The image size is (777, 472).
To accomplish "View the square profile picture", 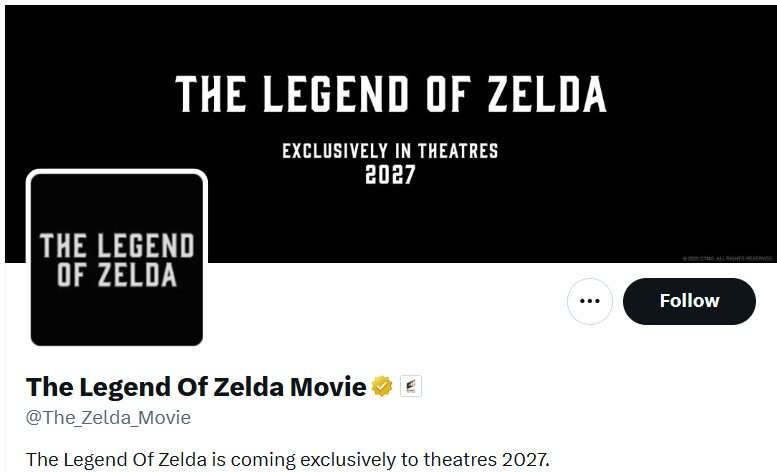I will coord(117,259).
